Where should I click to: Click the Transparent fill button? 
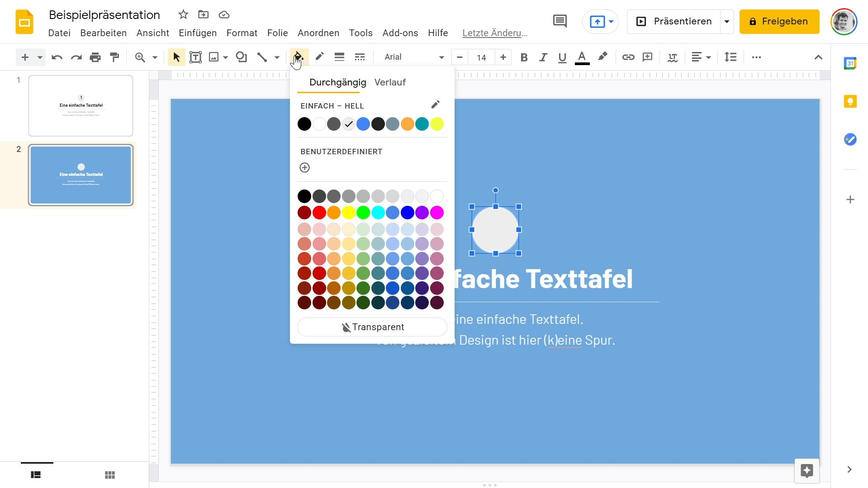[372, 327]
